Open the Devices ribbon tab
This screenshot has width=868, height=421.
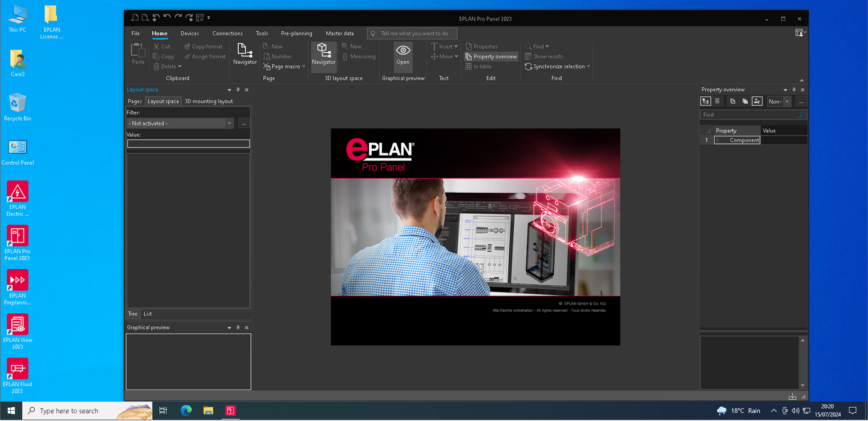189,33
